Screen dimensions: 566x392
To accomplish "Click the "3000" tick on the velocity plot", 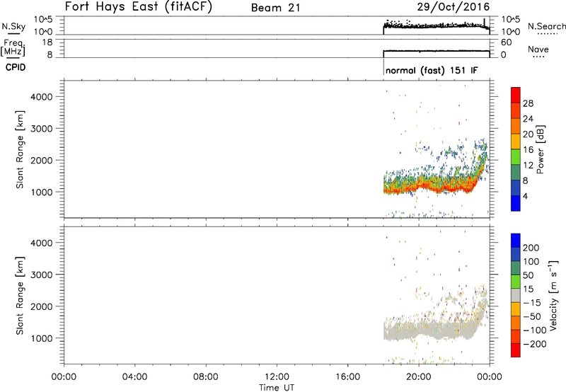I will click(42, 275).
